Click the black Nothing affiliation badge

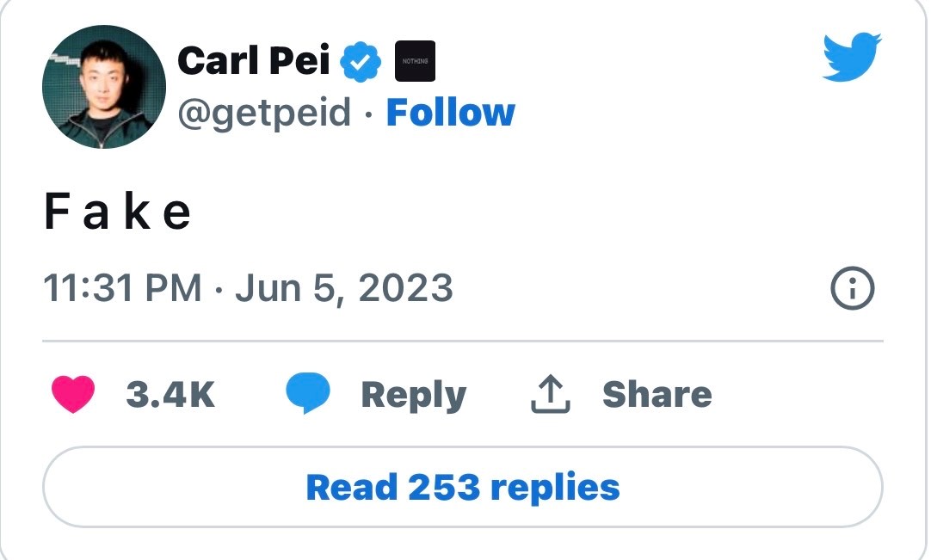(414, 61)
